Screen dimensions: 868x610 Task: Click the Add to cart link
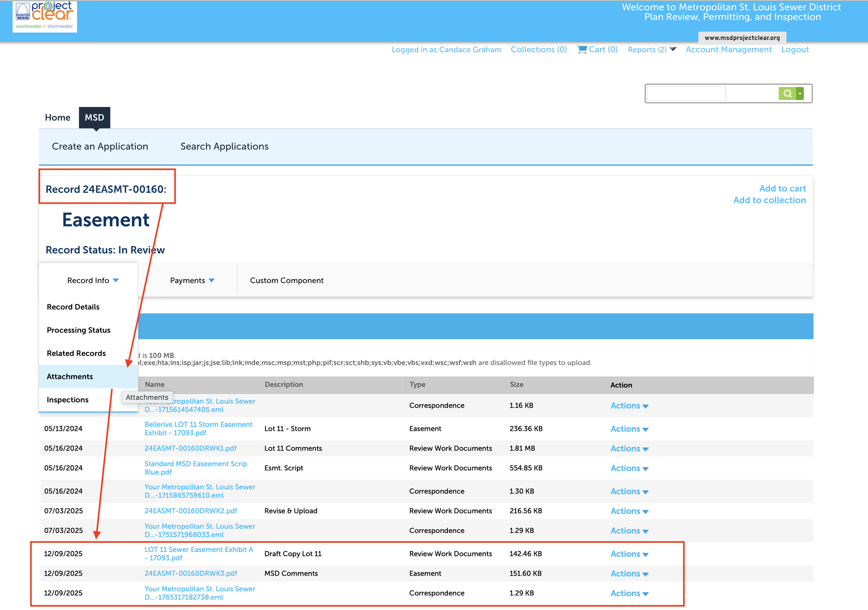point(782,188)
